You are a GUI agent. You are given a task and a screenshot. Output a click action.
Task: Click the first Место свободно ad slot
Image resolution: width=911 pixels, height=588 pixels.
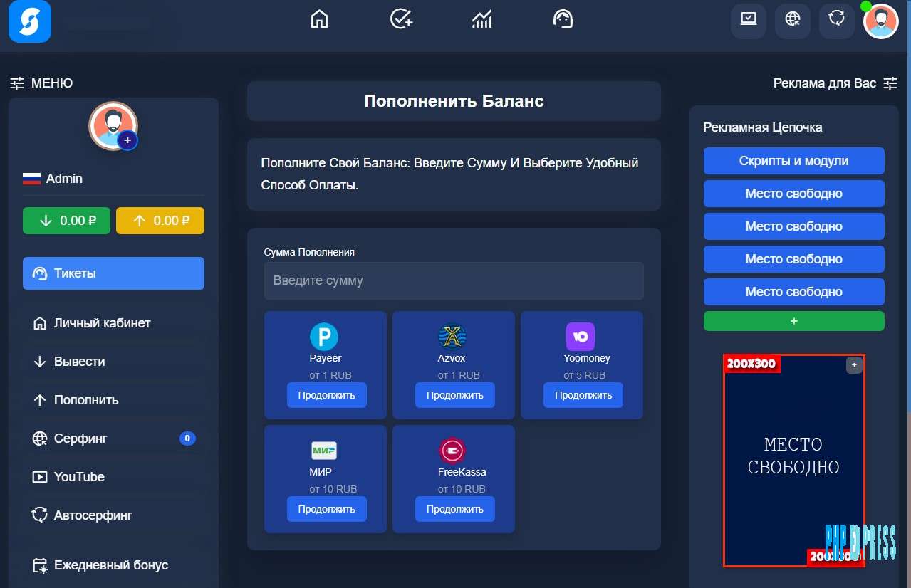click(794, 194)
